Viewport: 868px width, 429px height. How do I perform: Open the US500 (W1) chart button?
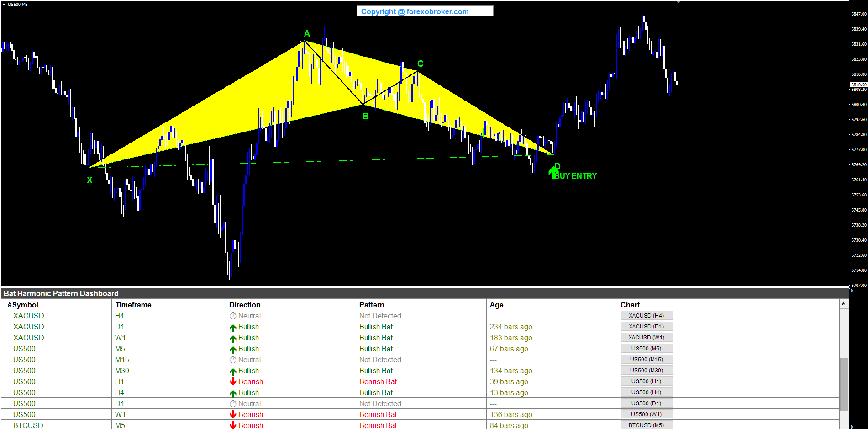pos(646,414)
